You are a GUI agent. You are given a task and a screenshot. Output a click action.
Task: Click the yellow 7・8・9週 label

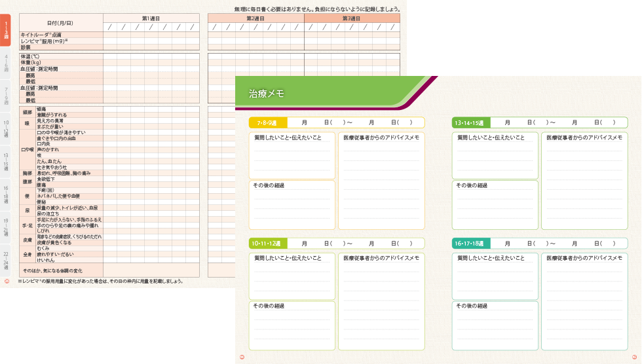tap(267, 122)
